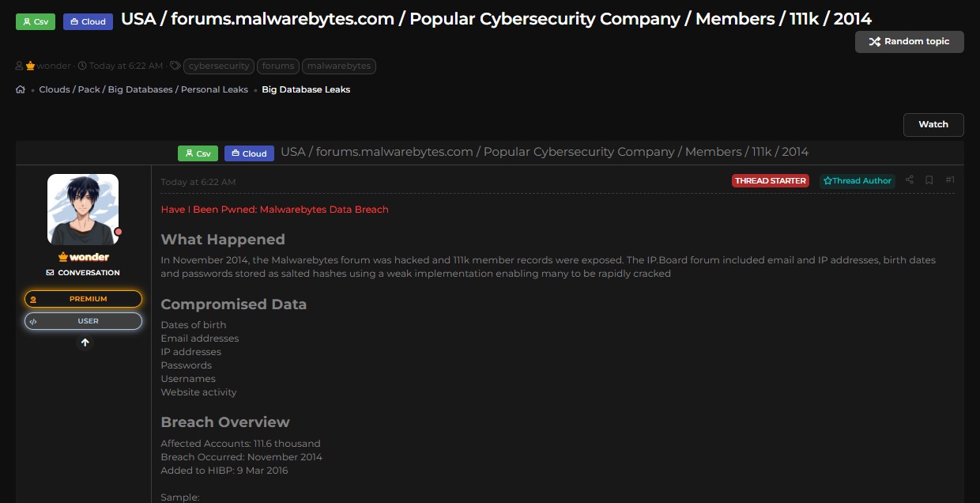980x503 pixels.
Task: Open the Have I Been Pwned breach link
Action: (x=274, y=209)
